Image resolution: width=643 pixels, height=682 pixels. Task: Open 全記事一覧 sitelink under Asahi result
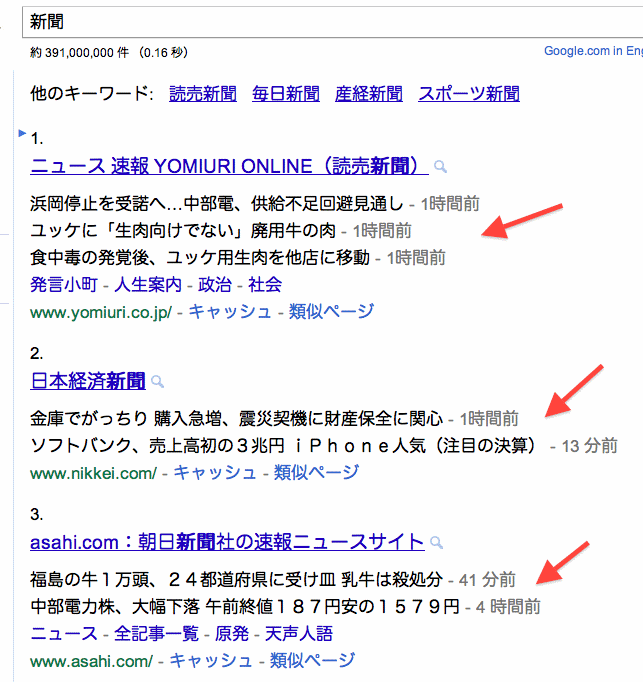[x=157, y=634]
